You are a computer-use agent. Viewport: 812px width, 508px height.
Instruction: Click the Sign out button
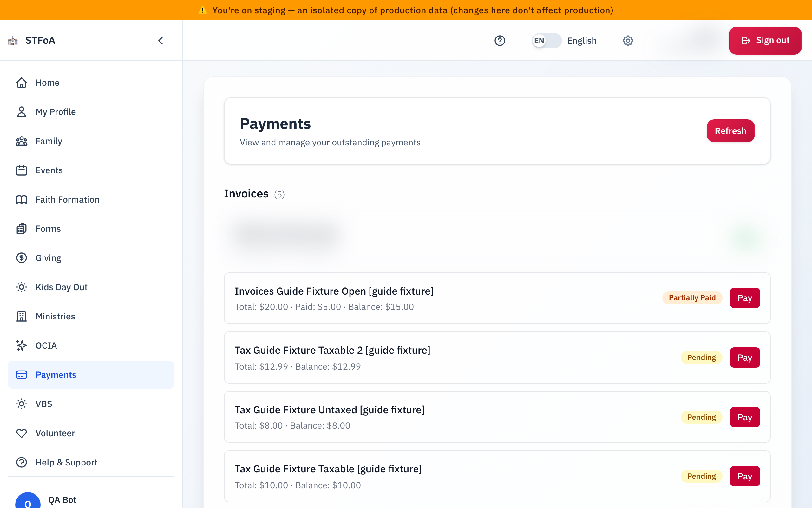(765, 41)
